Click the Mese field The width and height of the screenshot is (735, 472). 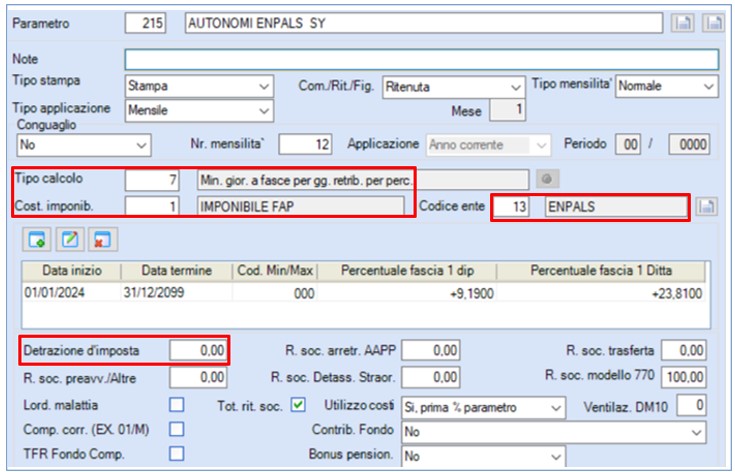507,110
